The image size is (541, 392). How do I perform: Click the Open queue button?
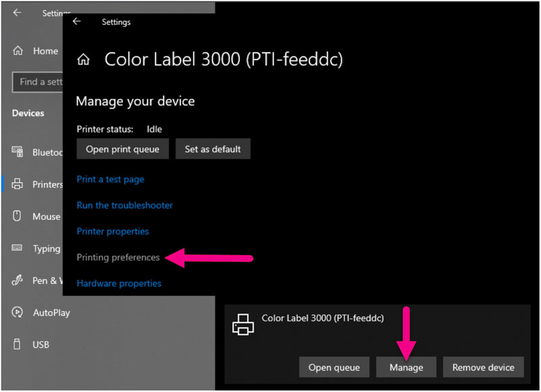pyautogui.click(x=334, y=367)
